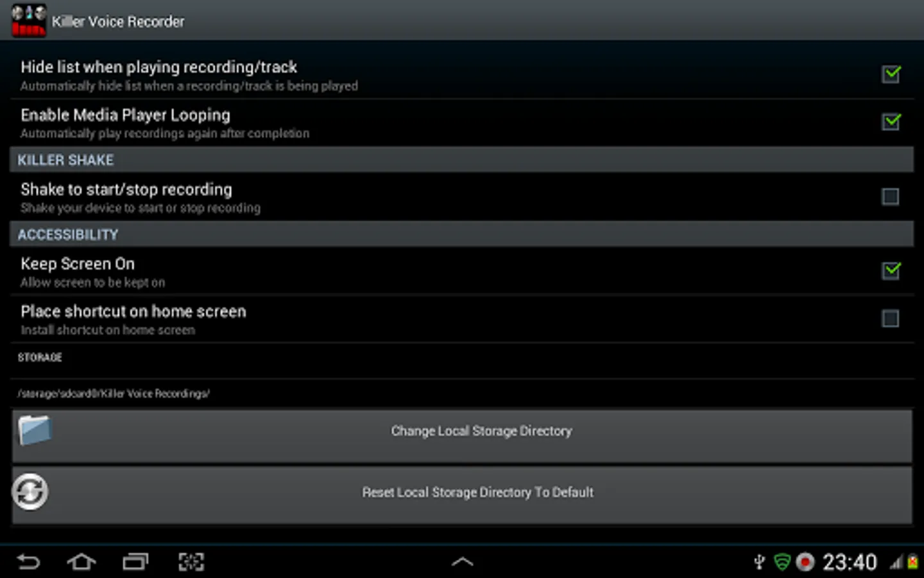The width and height of the screenshot is (924, 578).
Task: Expand the bottom navigation bar up chevron
Action: 463,562
